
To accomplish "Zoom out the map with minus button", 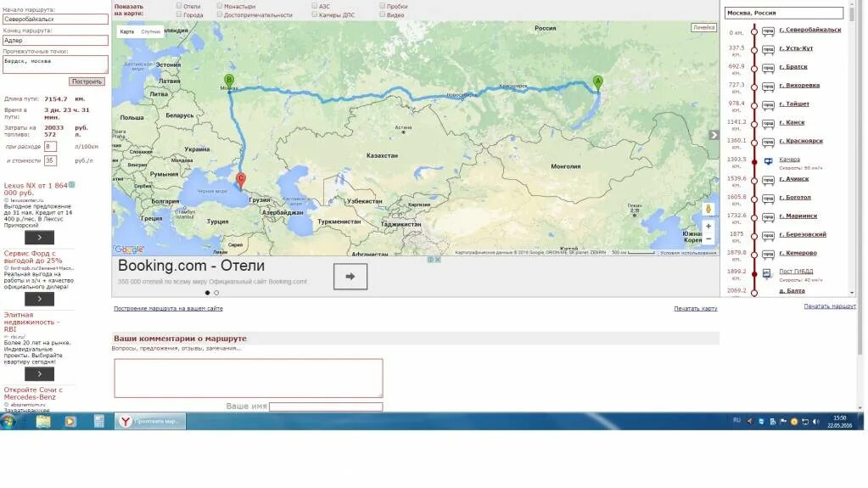I will [x=708, y=238].
